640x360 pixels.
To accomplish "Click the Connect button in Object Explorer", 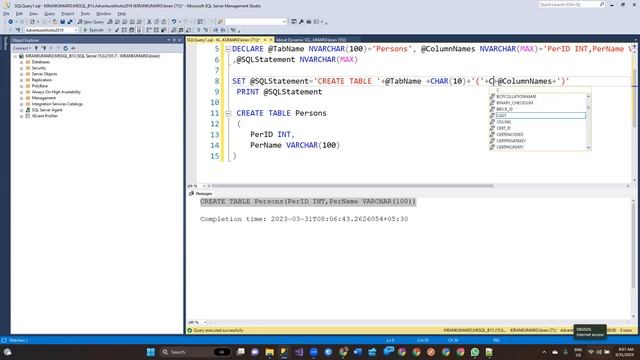I will (x=22, y=48).
